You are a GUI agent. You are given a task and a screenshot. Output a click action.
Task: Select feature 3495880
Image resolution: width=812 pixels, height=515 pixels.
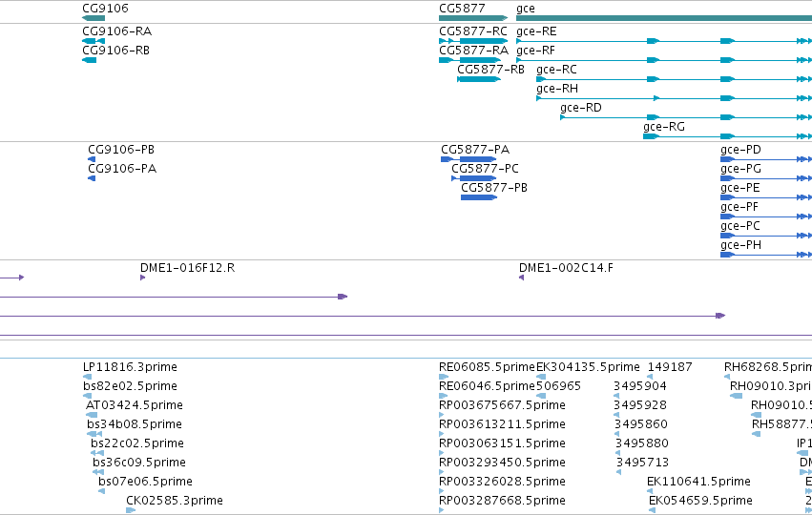(x=642, y=443)
